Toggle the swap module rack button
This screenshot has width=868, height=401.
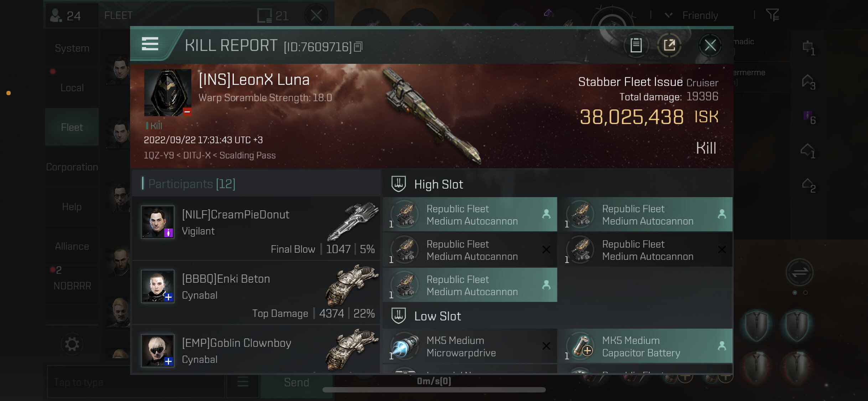799,272
